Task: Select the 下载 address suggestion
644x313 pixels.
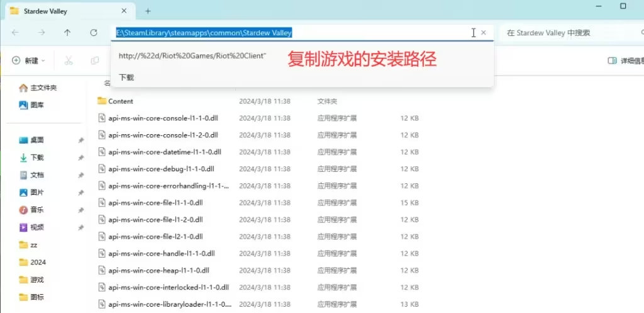Action: click(126, 77)
